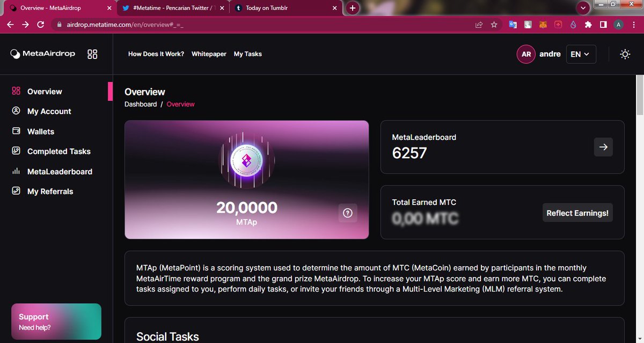Click the share page icon in address bar

tap(479, 25)
